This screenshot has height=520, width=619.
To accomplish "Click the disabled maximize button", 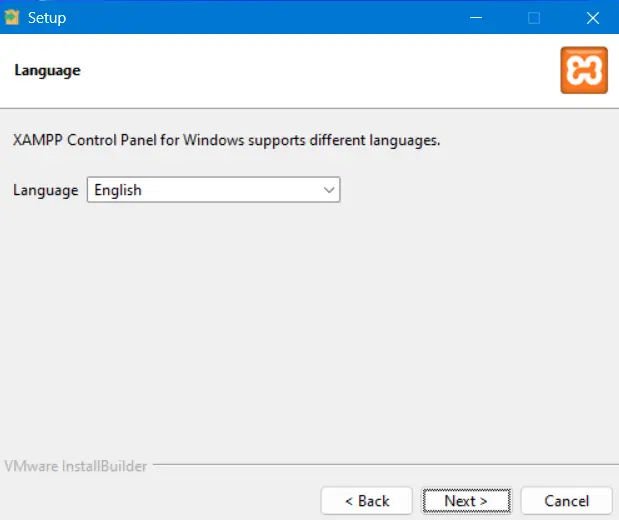I will [534, 18].
